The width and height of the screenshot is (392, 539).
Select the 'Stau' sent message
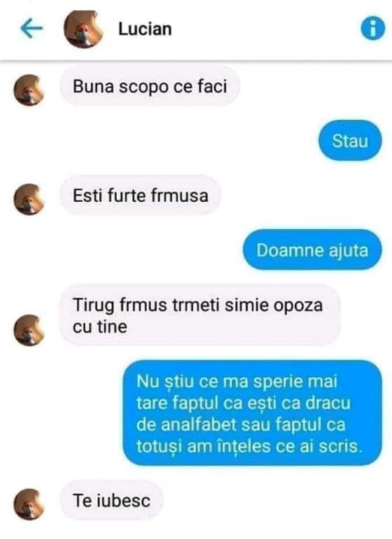tap(350, 141)
